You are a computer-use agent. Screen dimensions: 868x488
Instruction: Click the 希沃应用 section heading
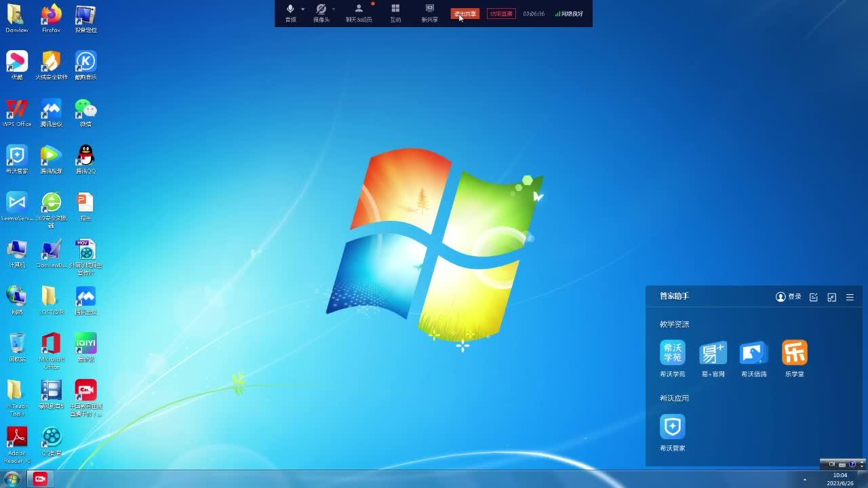pyautogui.click(x=674, y=398)
